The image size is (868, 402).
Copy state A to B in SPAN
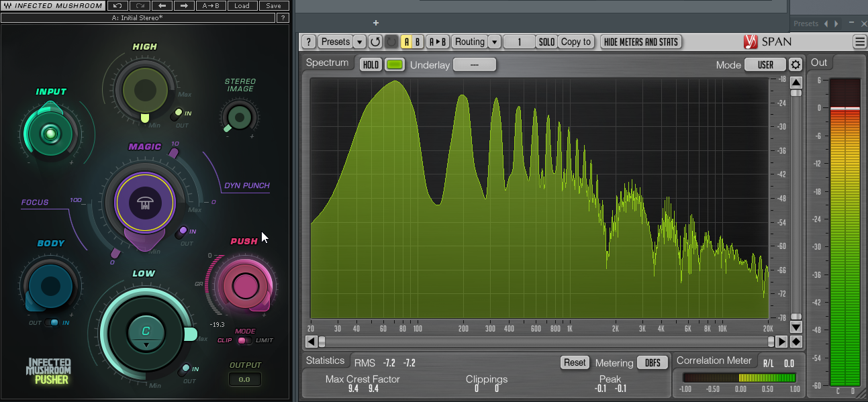click(x=437, y=42)
